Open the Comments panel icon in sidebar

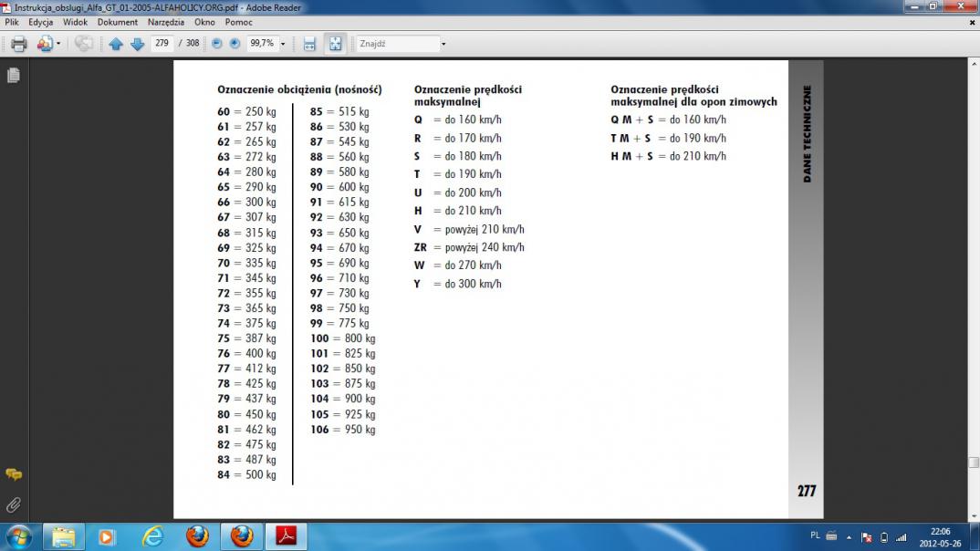pos(13,474)
